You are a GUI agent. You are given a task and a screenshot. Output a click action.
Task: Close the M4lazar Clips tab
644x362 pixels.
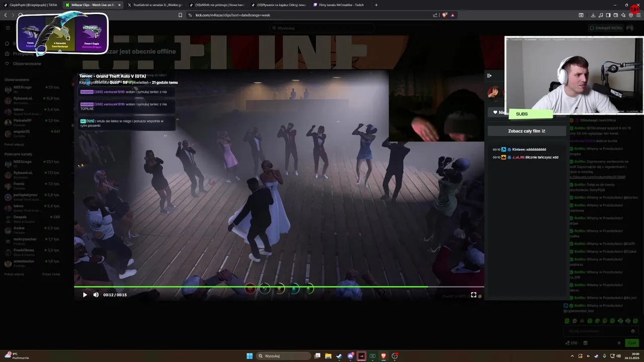[x=119, y=5]
